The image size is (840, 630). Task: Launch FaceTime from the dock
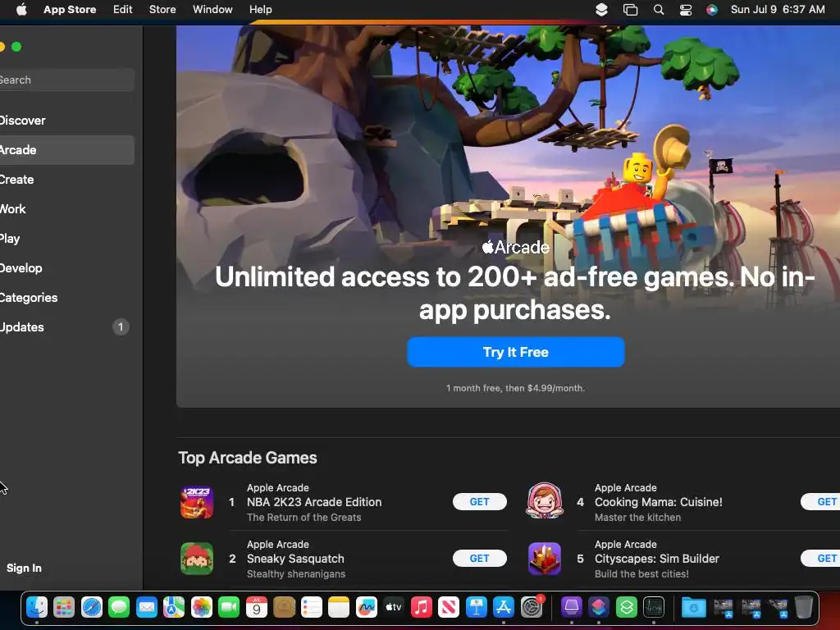point(229,607)
